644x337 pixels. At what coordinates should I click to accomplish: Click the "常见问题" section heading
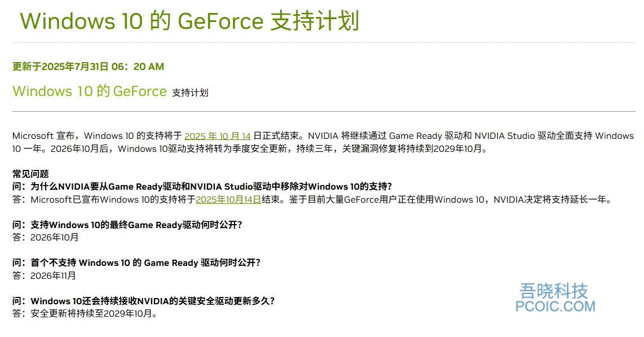30,174
